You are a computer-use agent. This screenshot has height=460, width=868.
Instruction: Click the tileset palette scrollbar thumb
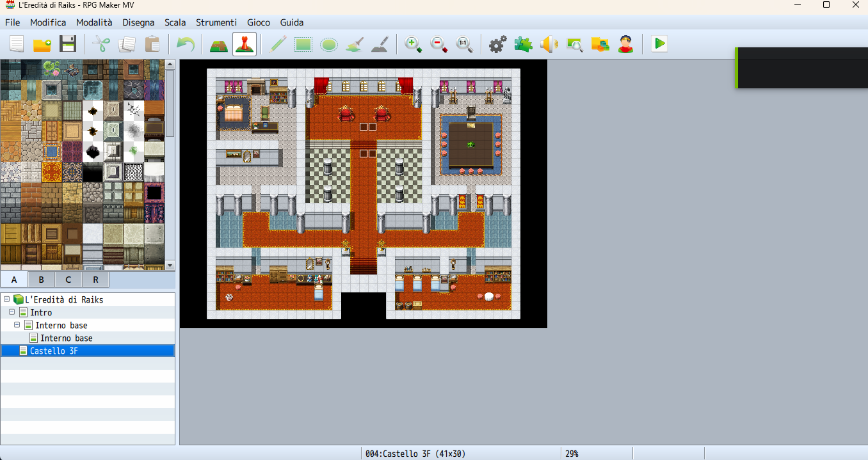[170, 102]
